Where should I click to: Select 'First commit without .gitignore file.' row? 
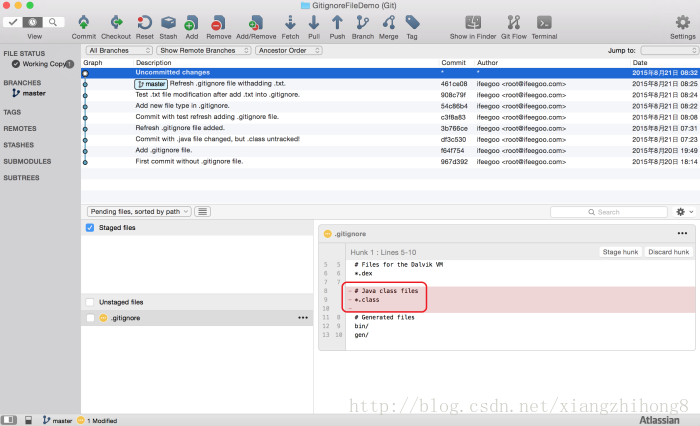[390, 162]
